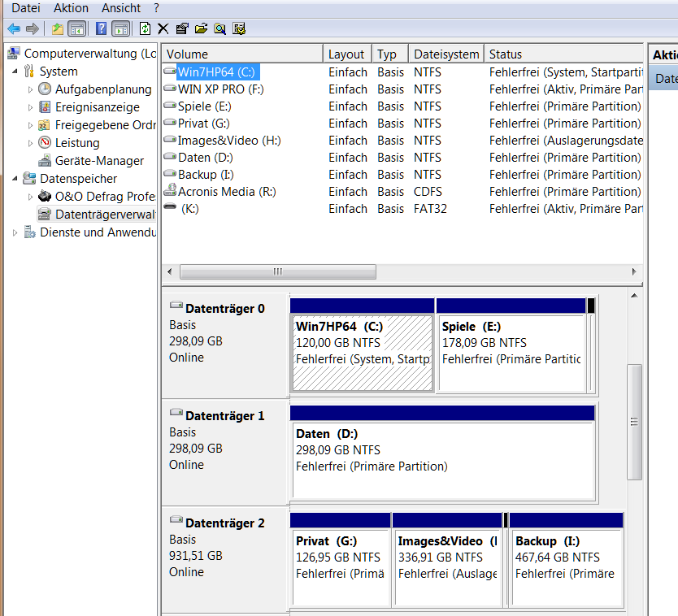
Task: Click the Settings list toolbar icon
Action: pos(239,29)
